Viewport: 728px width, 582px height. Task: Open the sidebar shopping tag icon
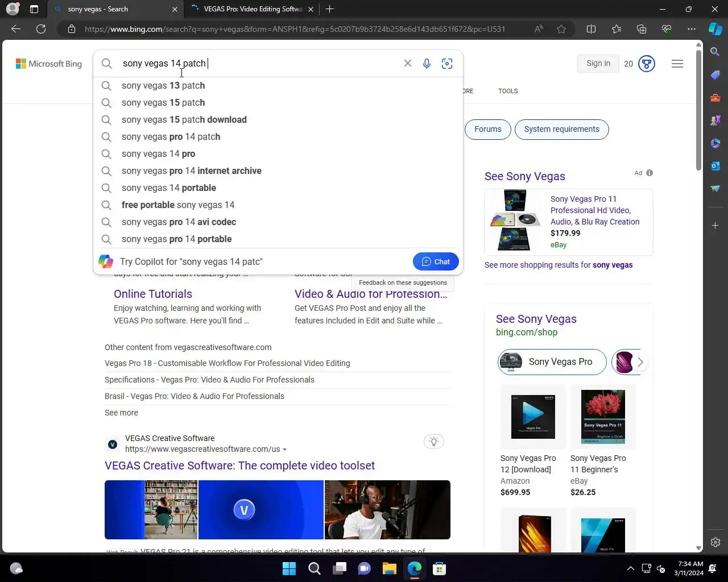(x=715, y=75)
